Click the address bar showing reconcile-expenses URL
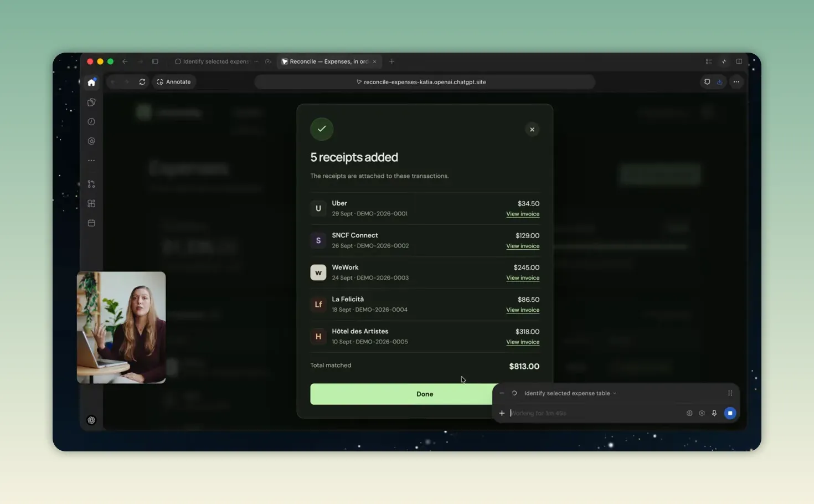This screenshot has height=504, width=814. tap(425, 82)
